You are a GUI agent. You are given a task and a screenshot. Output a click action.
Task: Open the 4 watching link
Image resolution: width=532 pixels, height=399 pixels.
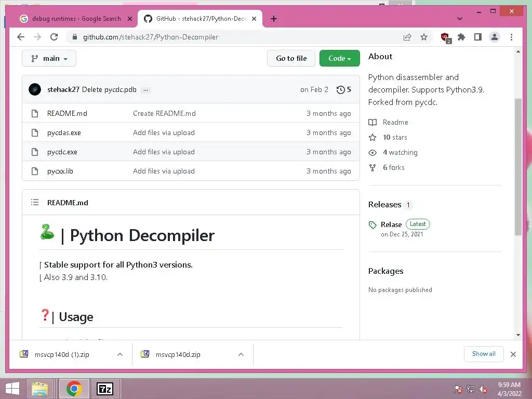[400, 153]
